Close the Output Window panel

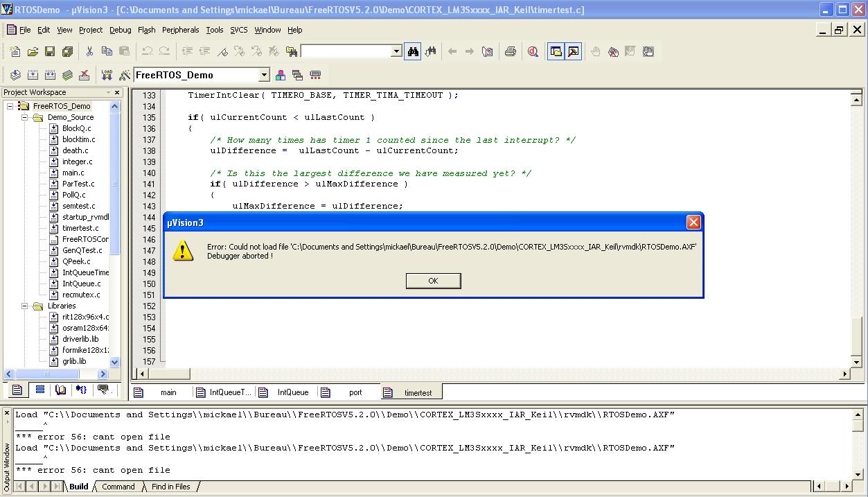[7, 414]
